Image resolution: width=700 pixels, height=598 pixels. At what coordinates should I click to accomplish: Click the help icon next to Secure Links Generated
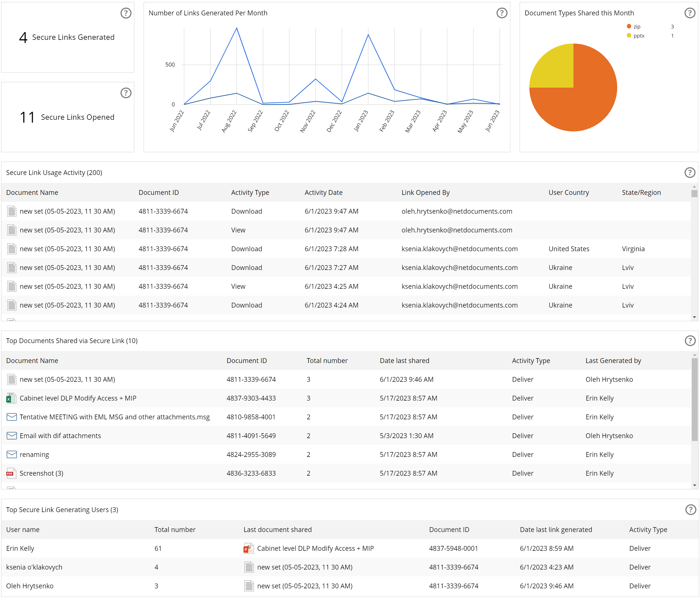pos(126,13)
